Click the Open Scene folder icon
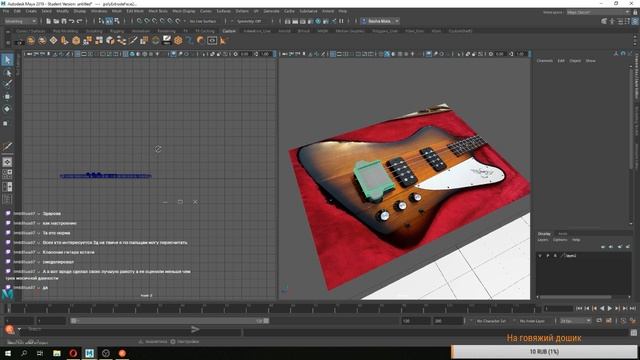This screenshot has height=360, width=640. point(56,21)
